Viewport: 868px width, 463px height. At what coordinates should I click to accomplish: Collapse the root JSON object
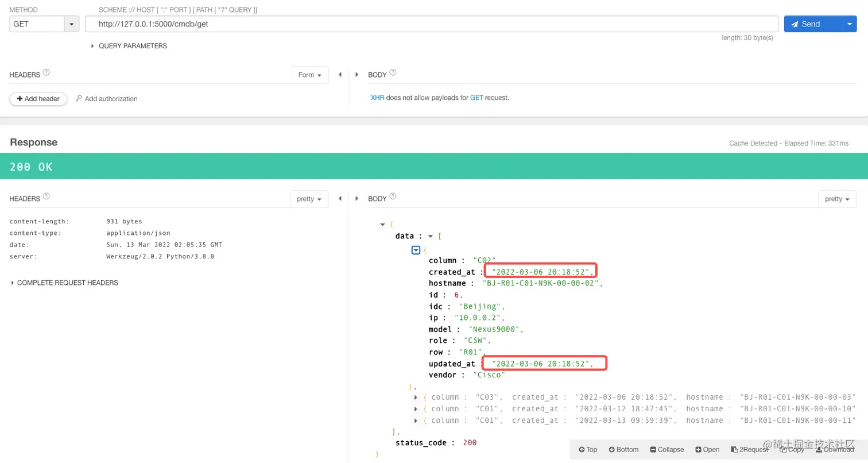[383, 225]
